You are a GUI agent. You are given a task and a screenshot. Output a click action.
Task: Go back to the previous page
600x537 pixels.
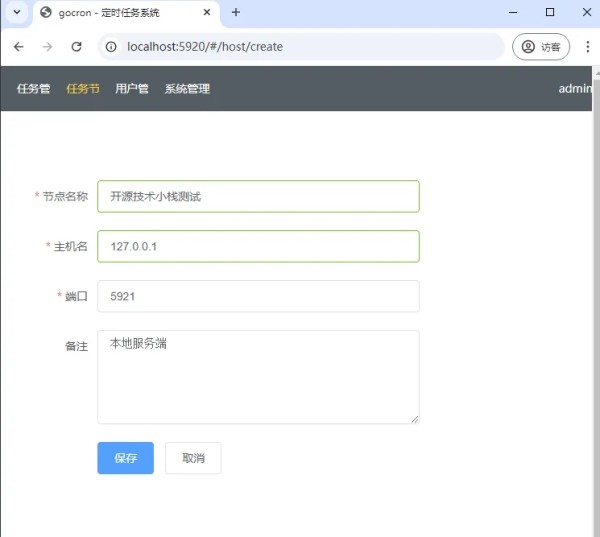[18, 47]
